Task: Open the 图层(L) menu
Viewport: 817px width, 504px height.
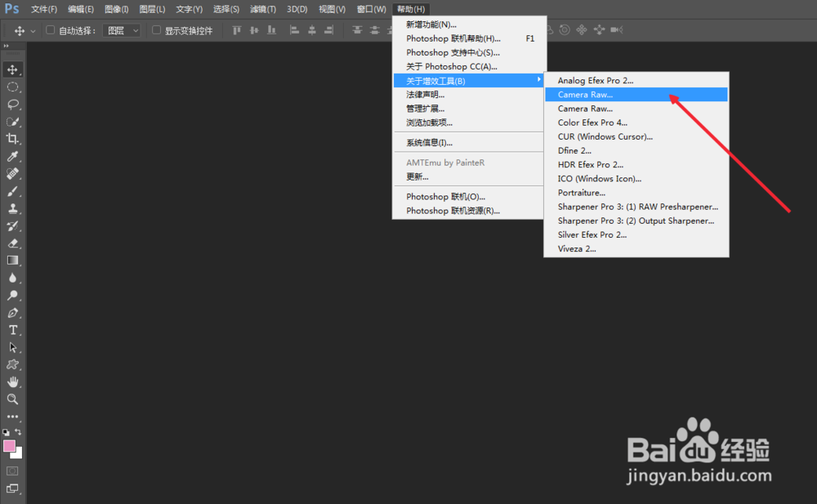Action: pos(152,9)
